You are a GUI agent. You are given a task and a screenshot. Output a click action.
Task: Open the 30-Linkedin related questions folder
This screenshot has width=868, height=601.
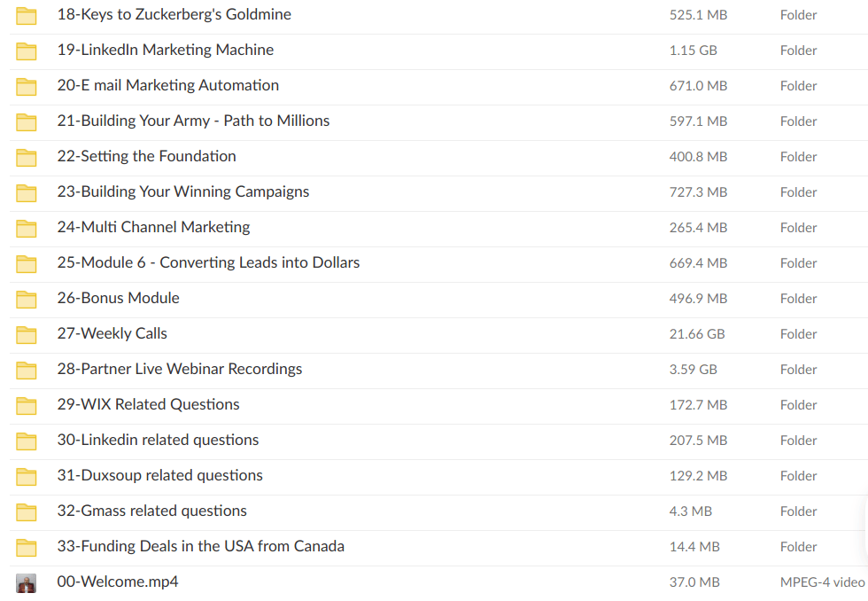(158, 440)
